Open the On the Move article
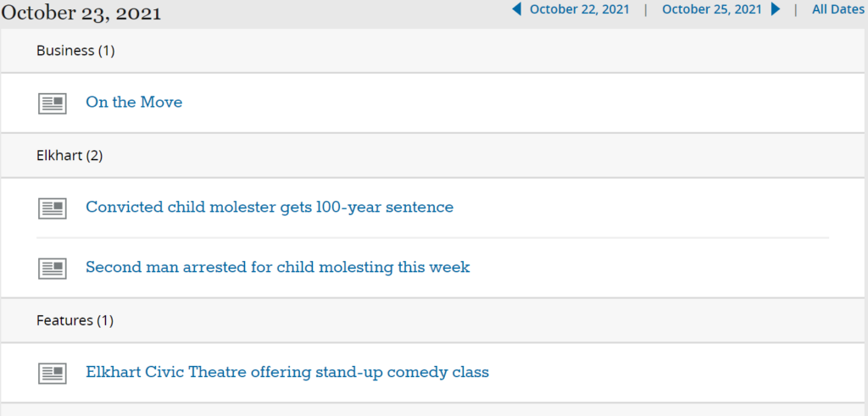Screen dimensions: 868x416 (x=134, y=103)
